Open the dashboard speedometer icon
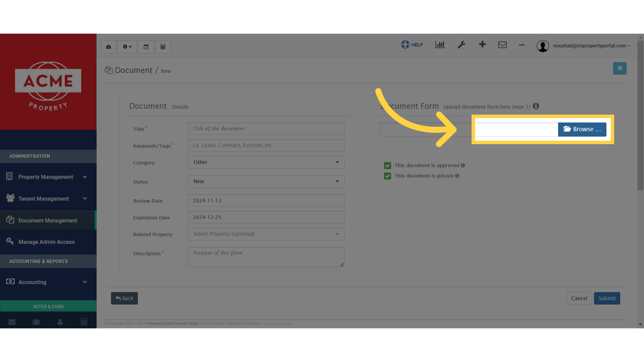The height and width of the screenshot is (362, 644). click(x=108, y=47)
